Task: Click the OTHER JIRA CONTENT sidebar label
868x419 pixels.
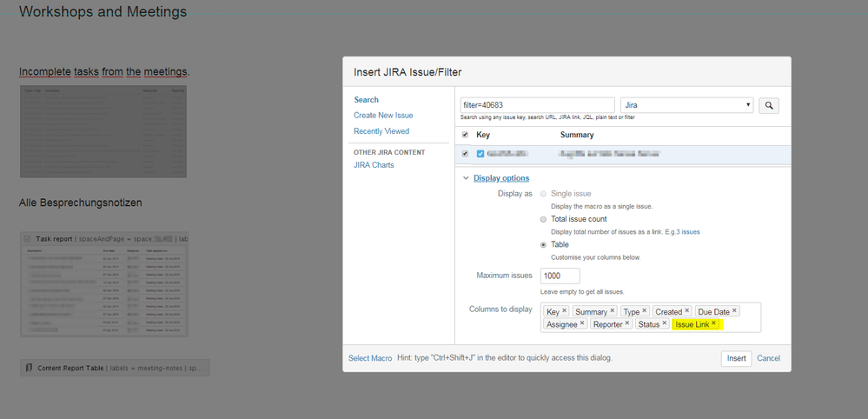Action: (x=389, y=152)
